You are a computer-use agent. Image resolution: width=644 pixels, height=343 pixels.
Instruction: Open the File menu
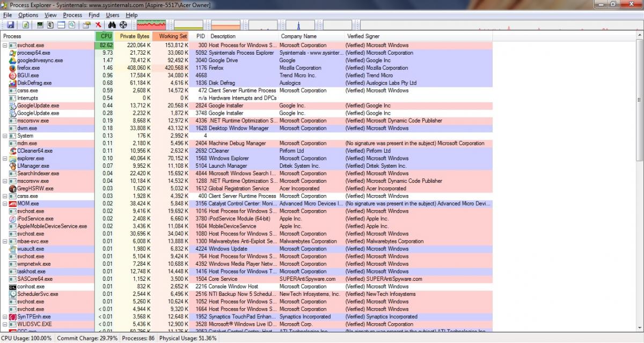pos(8,15)
